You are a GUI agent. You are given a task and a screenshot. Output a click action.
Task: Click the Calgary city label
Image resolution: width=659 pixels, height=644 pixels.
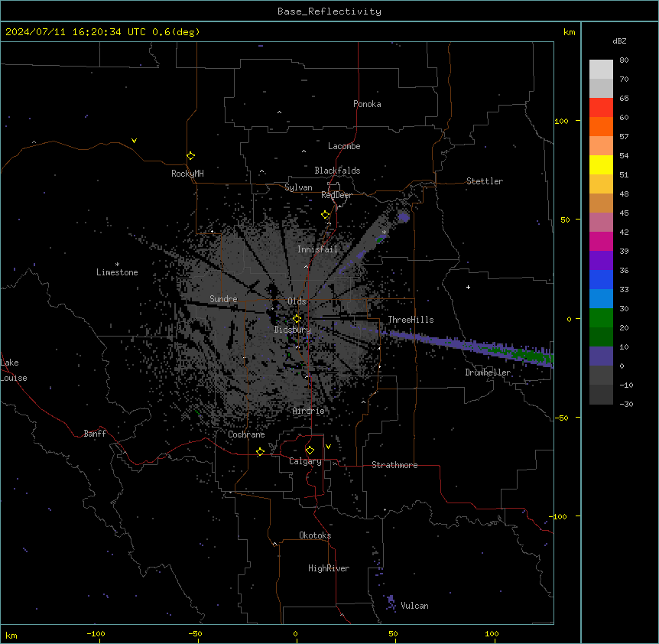[x=305, y=461]
